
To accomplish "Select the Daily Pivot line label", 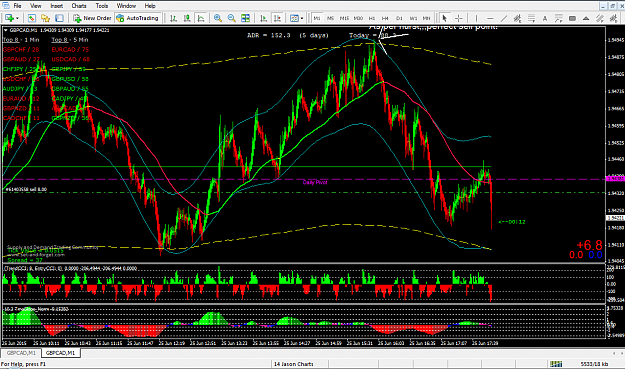I will 315,183.
